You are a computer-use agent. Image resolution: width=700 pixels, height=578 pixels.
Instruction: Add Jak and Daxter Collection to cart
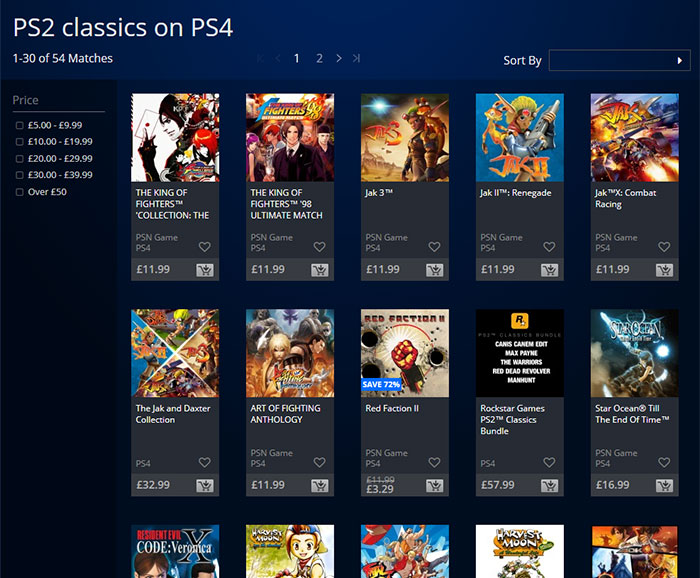click(x=205, y=486)
